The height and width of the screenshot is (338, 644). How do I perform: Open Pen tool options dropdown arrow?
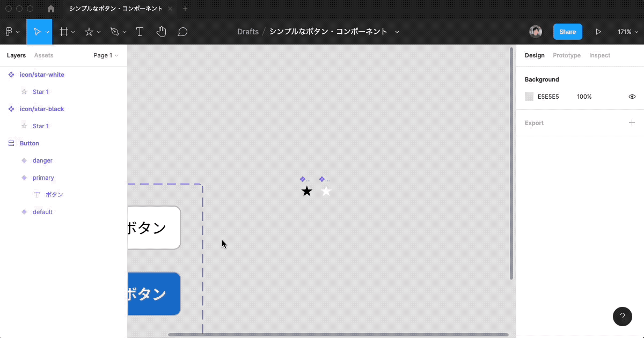tap(125, 32)
